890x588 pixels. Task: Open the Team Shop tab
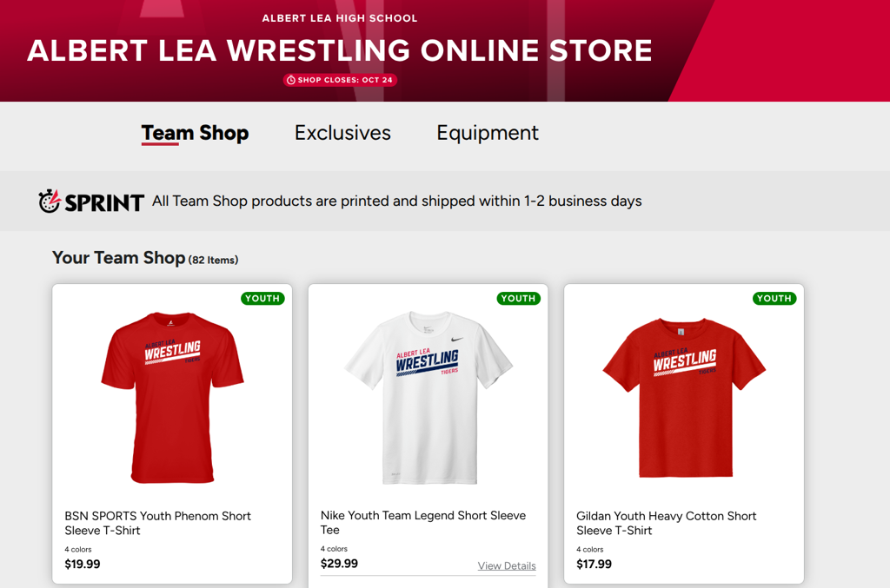[195, 133]
